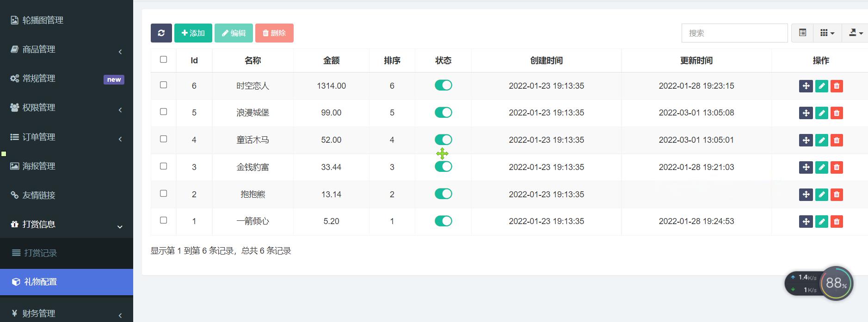Check the checkbox for row Id 1
The image size is (868, 322).
(163, 220)
